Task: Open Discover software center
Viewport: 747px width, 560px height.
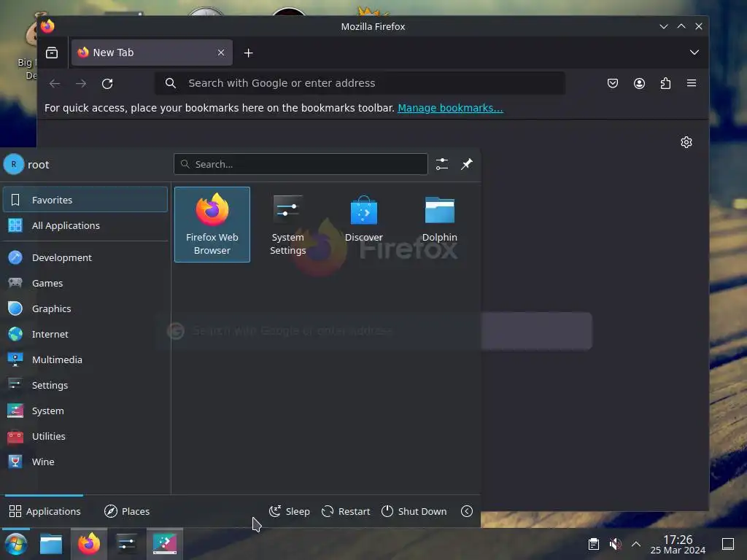Action: (x=363, y=225)
